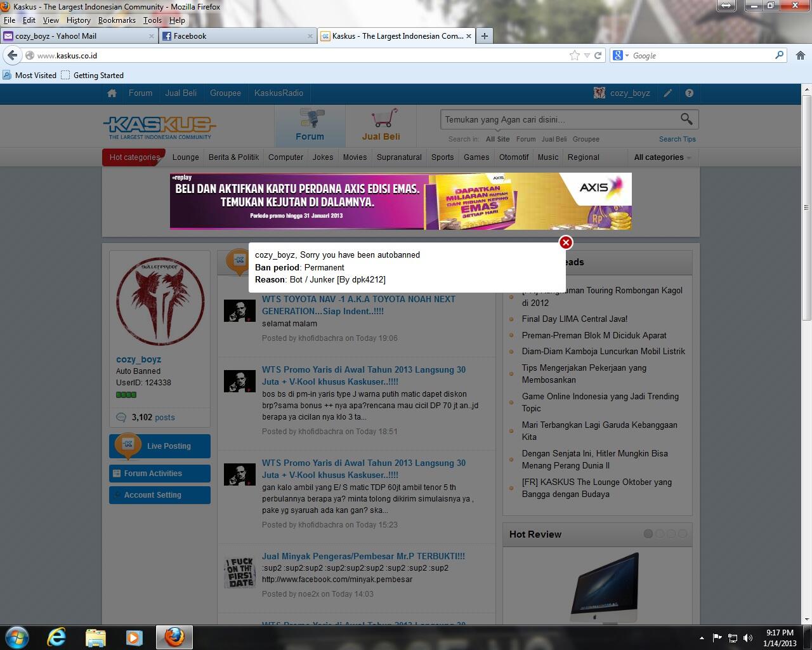Switch to the Facebook tab
The width and height of the screenshot is (812, 650).
point(238,36)
